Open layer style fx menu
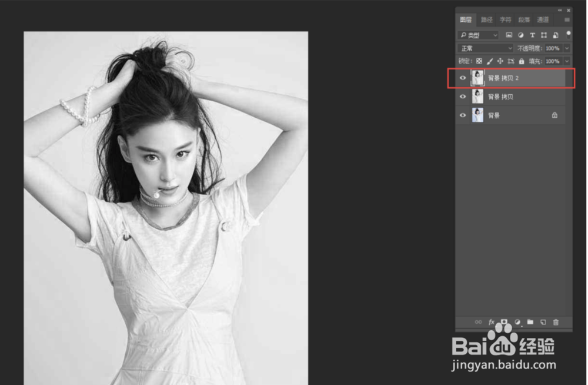The width and height of the screenshot is (588, 385). click(x=491, y=322)
